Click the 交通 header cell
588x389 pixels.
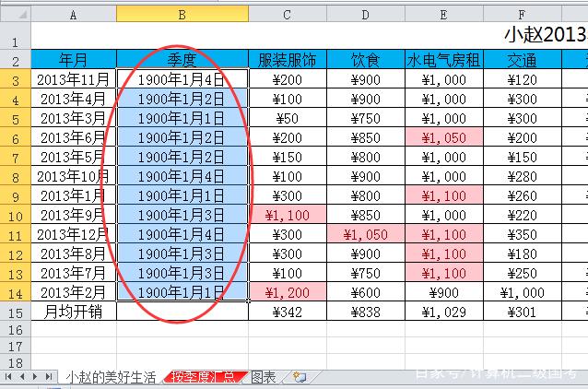click(x=523, y=59)
